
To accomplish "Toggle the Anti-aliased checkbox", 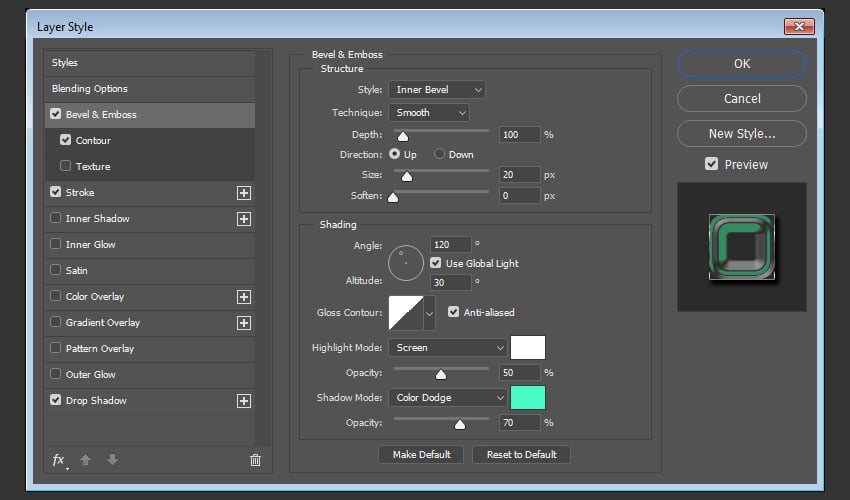I will [x=453, y=312].
